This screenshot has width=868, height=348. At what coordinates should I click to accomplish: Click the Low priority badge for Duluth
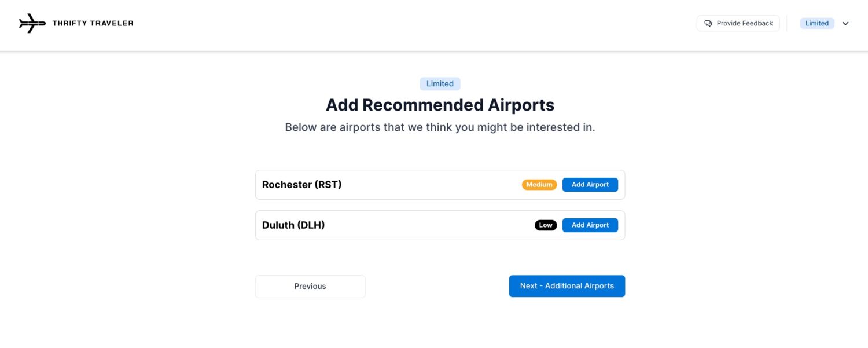point(545,225)
